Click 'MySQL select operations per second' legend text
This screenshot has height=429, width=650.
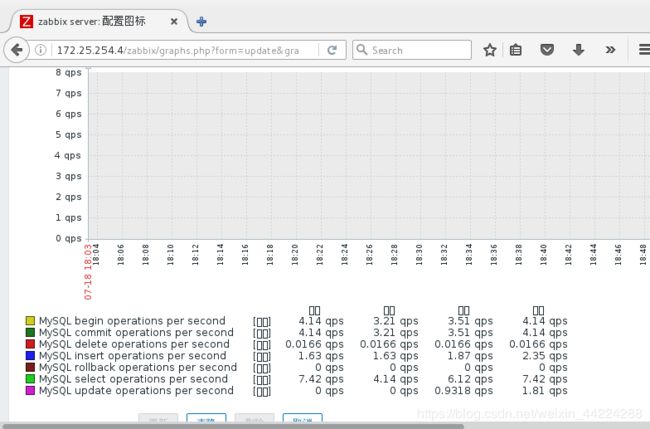(133, 379)
